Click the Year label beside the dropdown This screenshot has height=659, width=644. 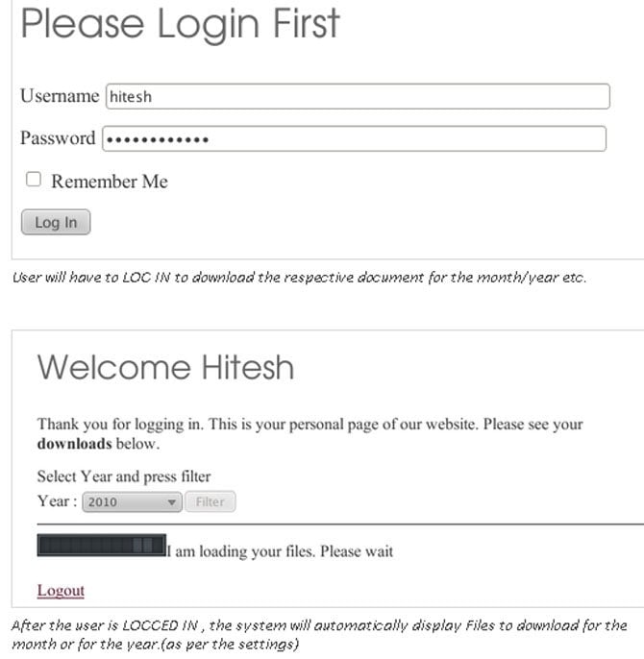[x=56, y=501]
